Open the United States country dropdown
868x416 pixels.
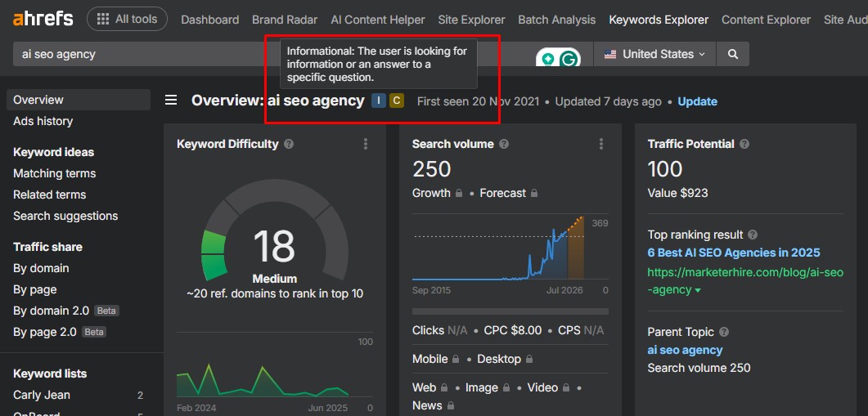pyautogui.click(x=654, y=54)
